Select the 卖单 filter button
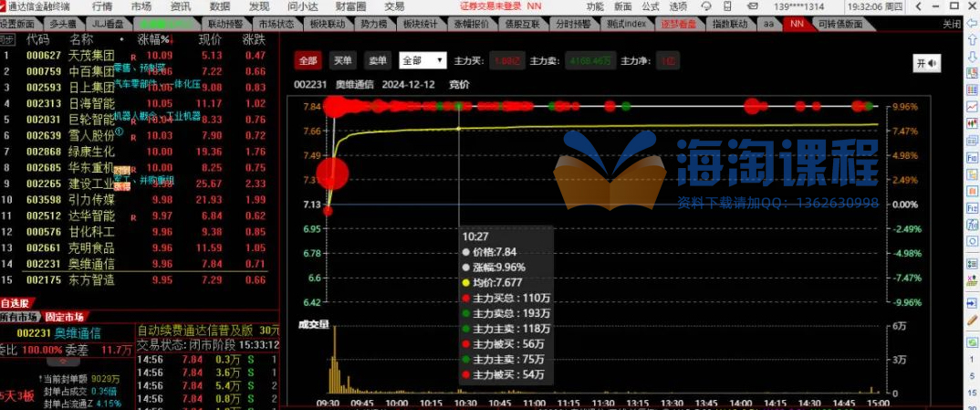 378,60
